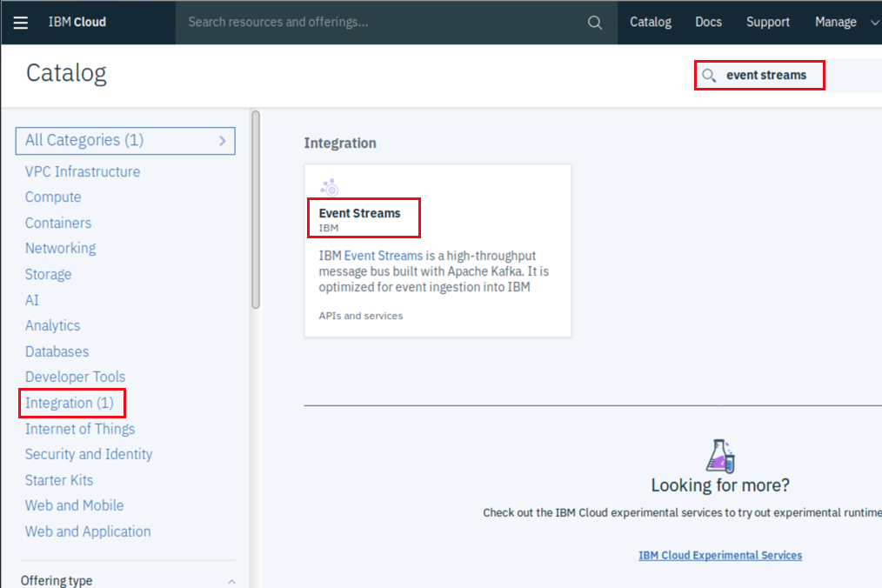882x588 pixels.
Task: Select the Networking category
Action: 60,248
